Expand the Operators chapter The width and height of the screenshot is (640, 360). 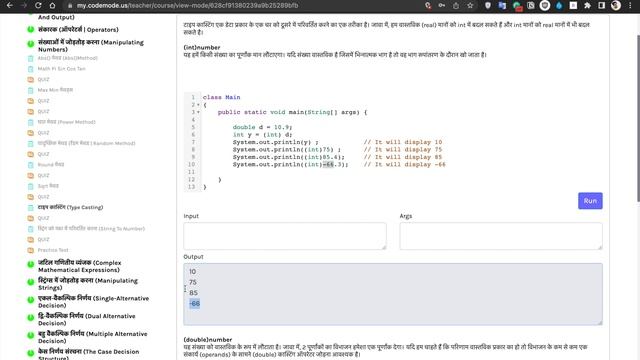pos(78,29)
